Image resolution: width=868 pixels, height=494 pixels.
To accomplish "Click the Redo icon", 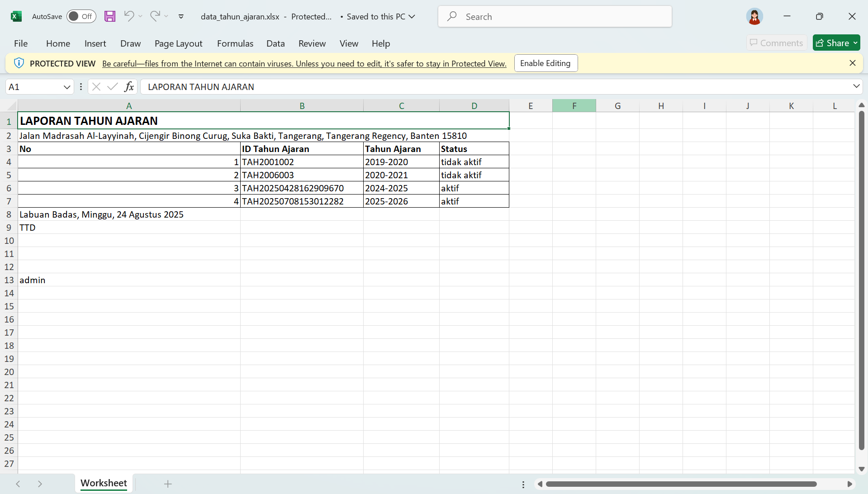I will [x=155, y=16].
